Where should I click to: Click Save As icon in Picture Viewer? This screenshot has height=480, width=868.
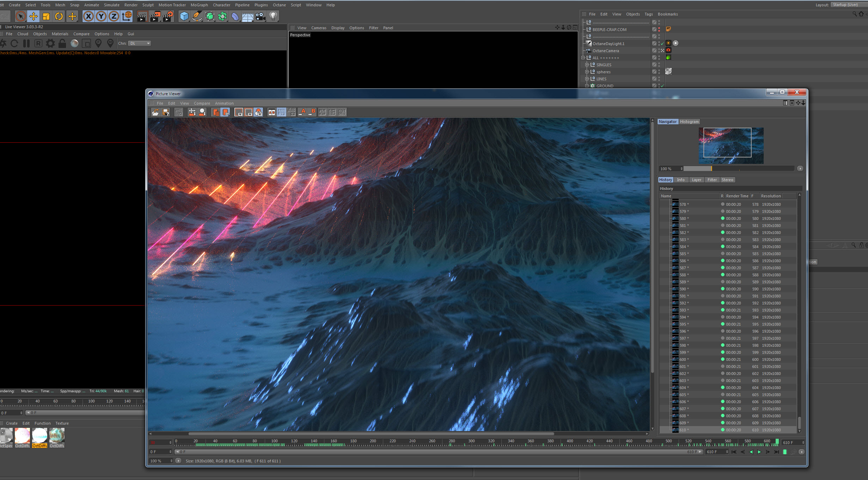[166, 112]
